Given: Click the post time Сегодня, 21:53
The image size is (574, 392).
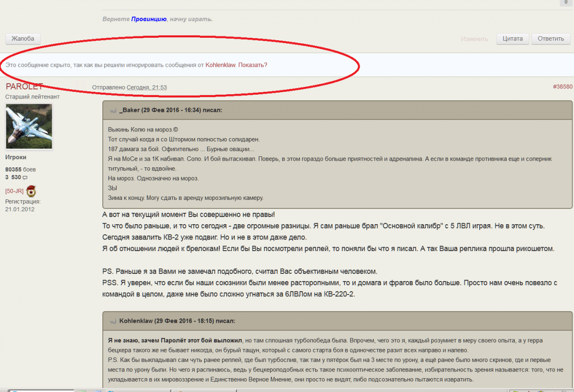Looking at the screenshot, I should (146, 87).
